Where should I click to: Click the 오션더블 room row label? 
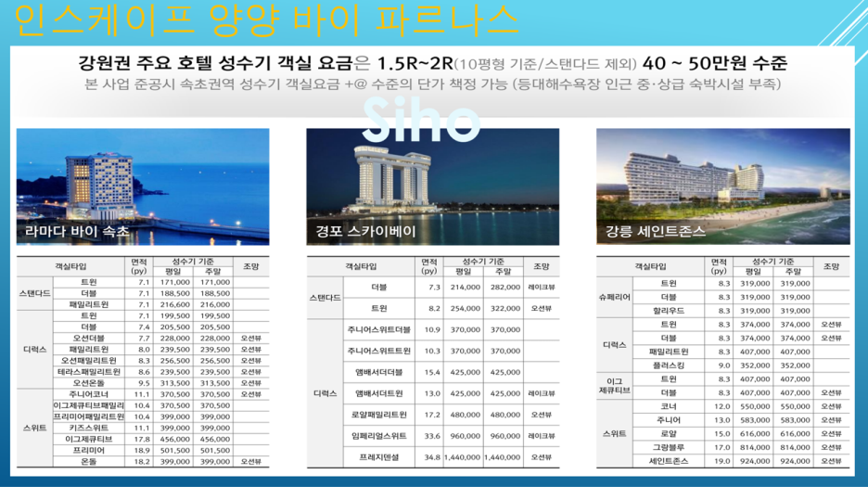point(89,338)
